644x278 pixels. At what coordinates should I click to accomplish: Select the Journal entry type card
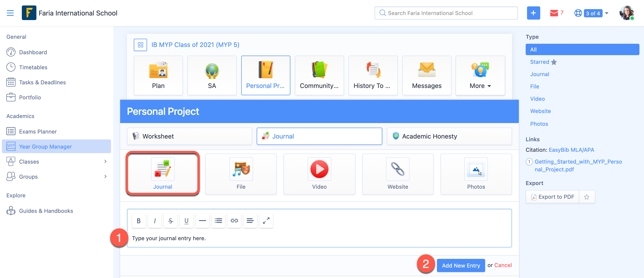[163, 174]
